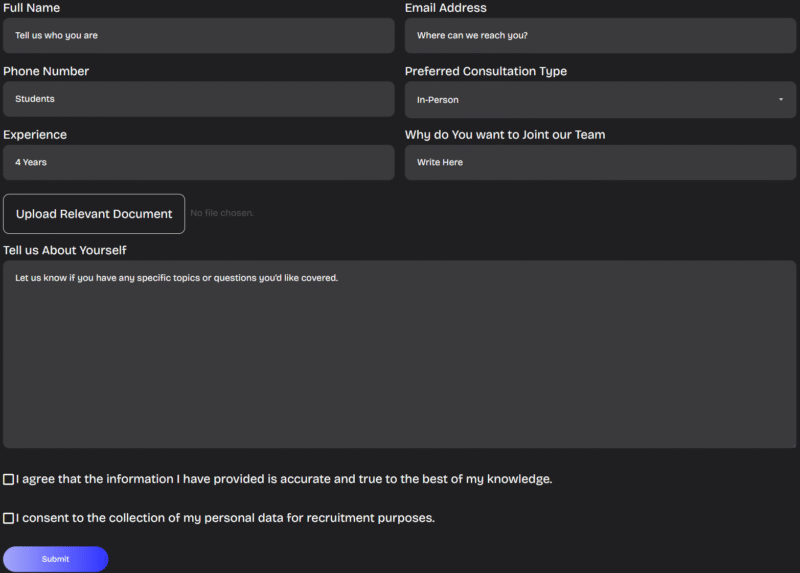This screenshot has width=800, height=573.
Task: Click the Full Name input field
Action: click(x=198, y=35)
